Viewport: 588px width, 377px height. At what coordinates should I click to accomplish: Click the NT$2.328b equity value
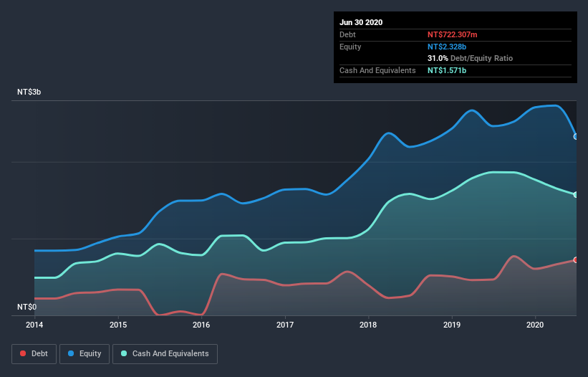tap(447, 47)
